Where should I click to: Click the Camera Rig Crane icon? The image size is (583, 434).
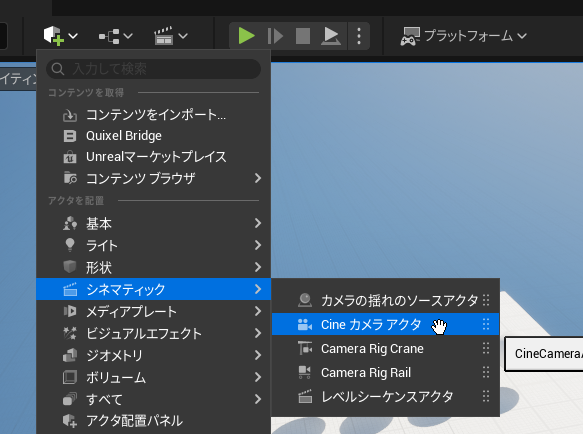(x=305, y=348)
